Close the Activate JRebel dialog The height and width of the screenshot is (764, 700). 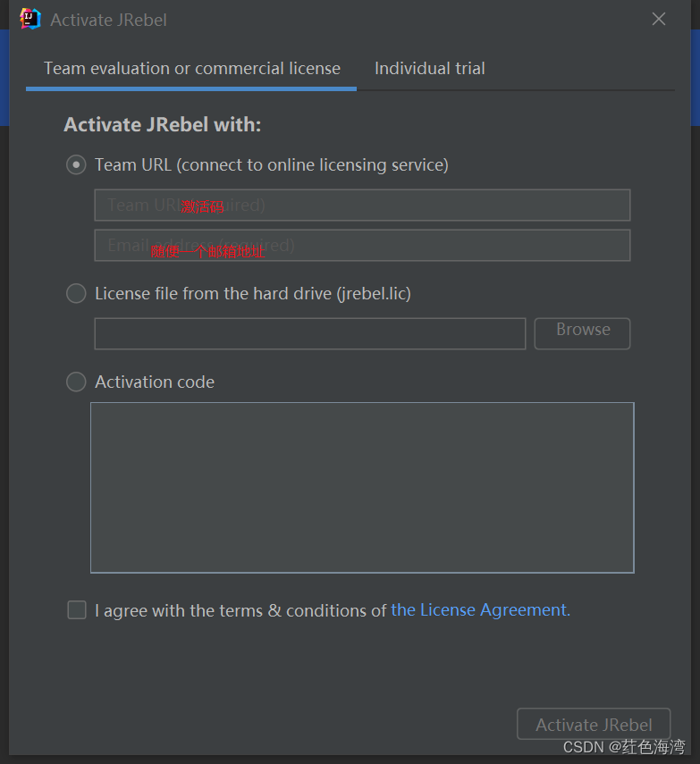pyautogui.click(x=659, y=19)
